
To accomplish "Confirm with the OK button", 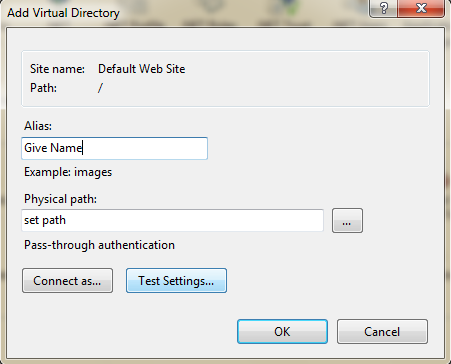I will click(x=282, y=331).
